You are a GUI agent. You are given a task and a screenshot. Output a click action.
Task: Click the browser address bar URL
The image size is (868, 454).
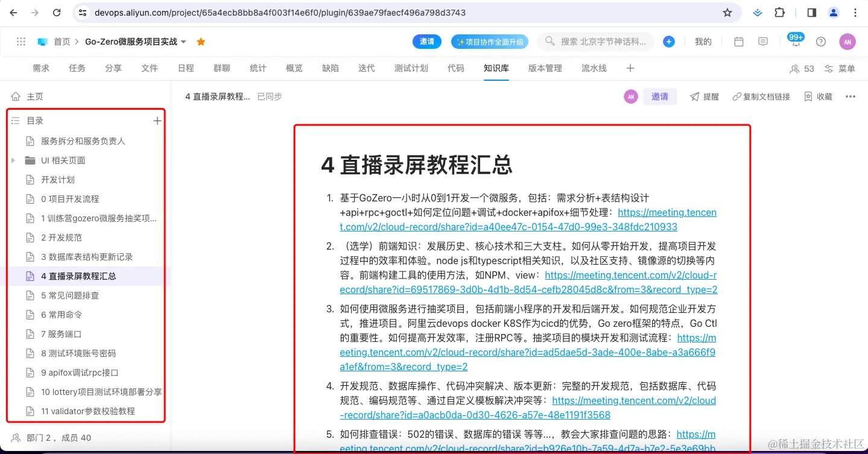click(x=280, y=12)
